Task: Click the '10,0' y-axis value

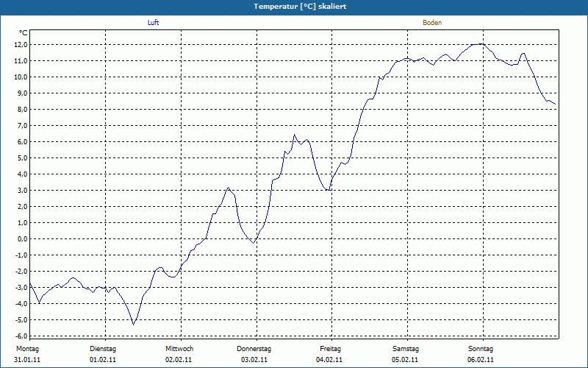Action: point(21,77)
